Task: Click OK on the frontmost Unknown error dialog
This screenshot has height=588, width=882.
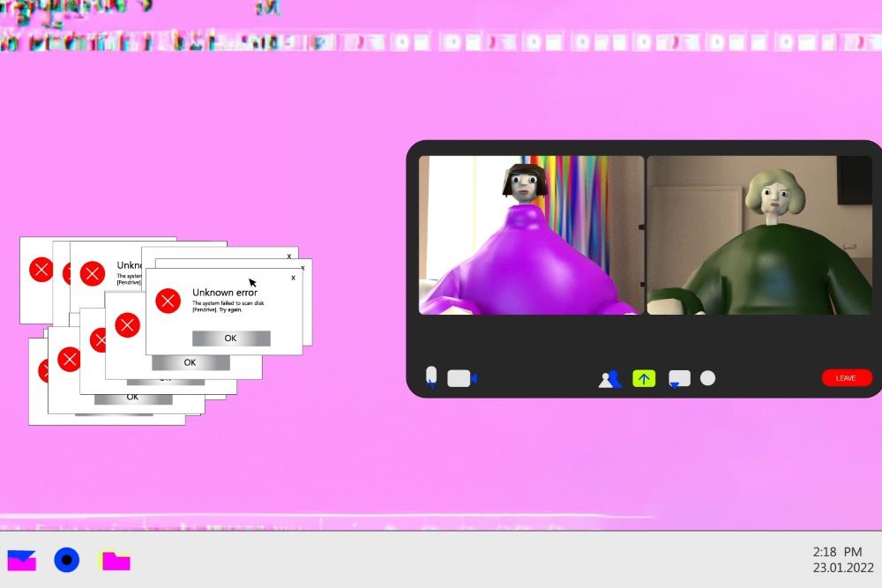Action: pos(230,339)
